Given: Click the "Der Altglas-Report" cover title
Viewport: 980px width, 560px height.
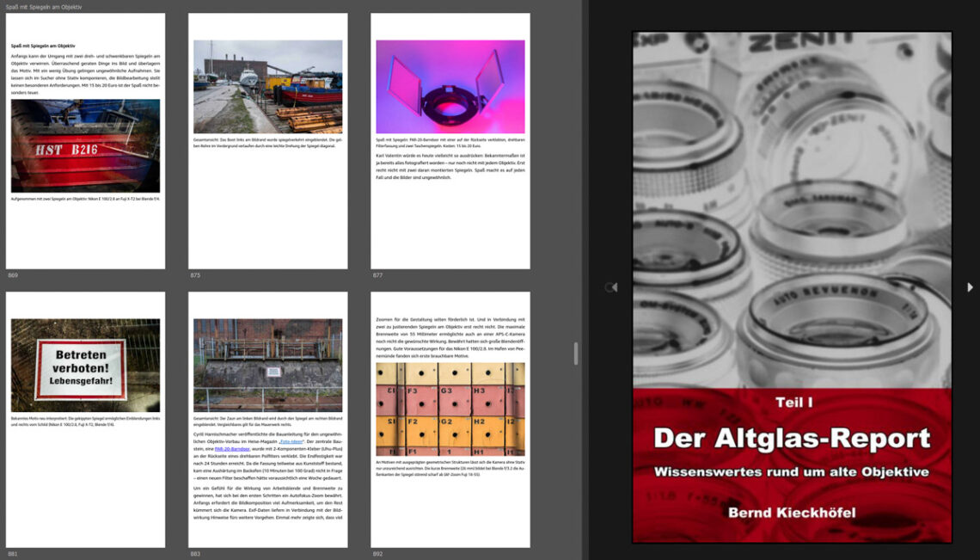Looking at the screenshot, I should click(792, 439).
